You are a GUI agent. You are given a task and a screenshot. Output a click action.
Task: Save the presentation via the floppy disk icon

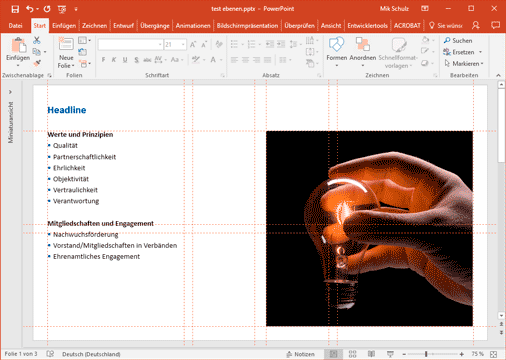(15, 9)
